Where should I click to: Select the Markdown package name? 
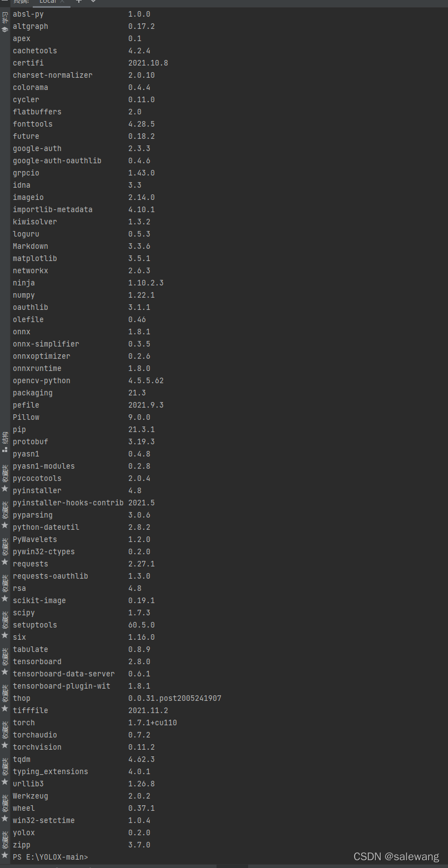click(x=31, y=246)
